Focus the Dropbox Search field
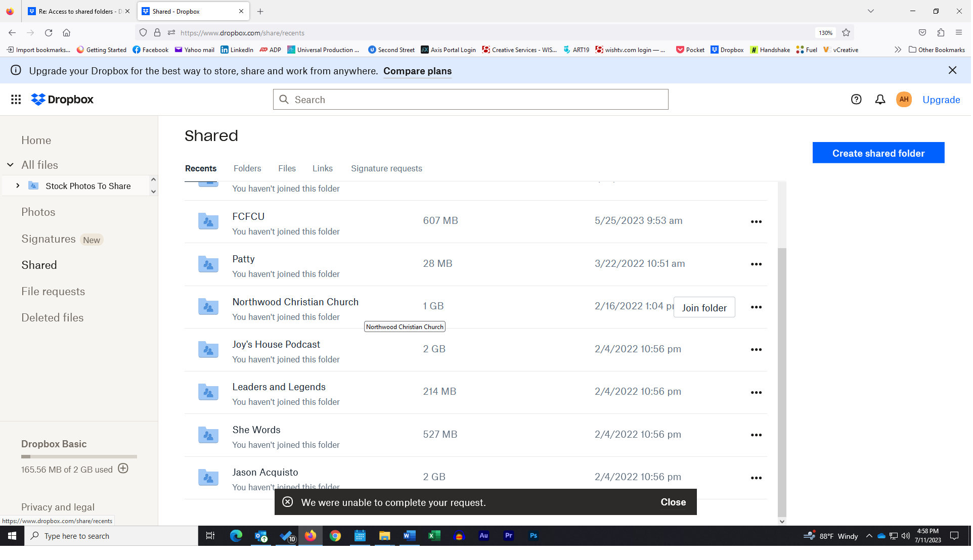 pos(471,100)
